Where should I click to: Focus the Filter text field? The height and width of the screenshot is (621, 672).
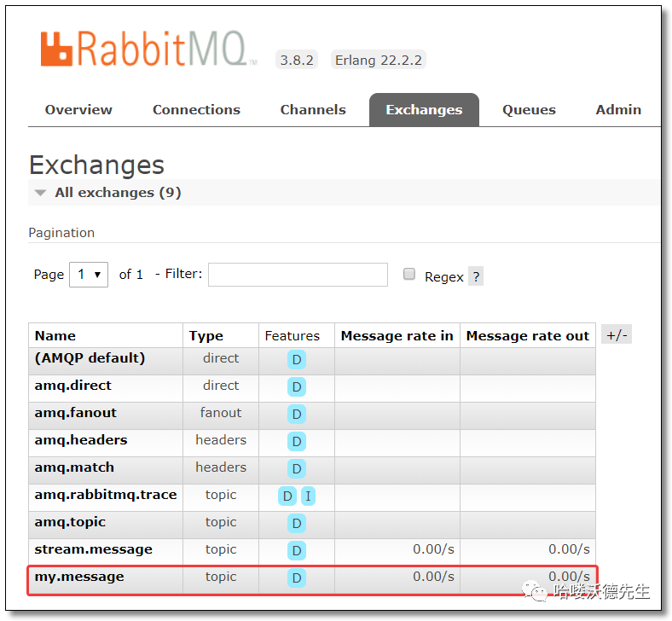click(298, 275)
